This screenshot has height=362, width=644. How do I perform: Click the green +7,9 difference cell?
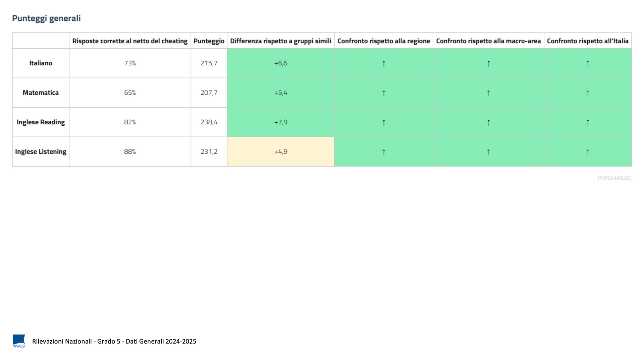(281, 122)
